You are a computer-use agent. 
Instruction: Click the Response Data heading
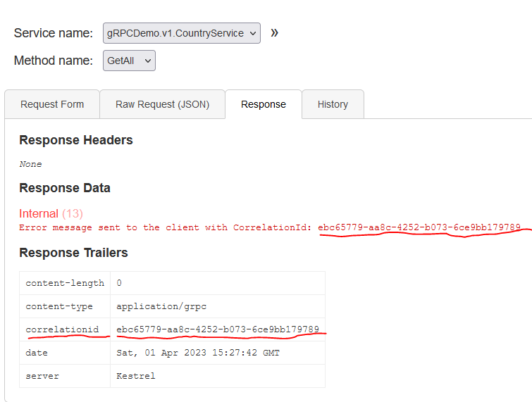pos(65,188)
